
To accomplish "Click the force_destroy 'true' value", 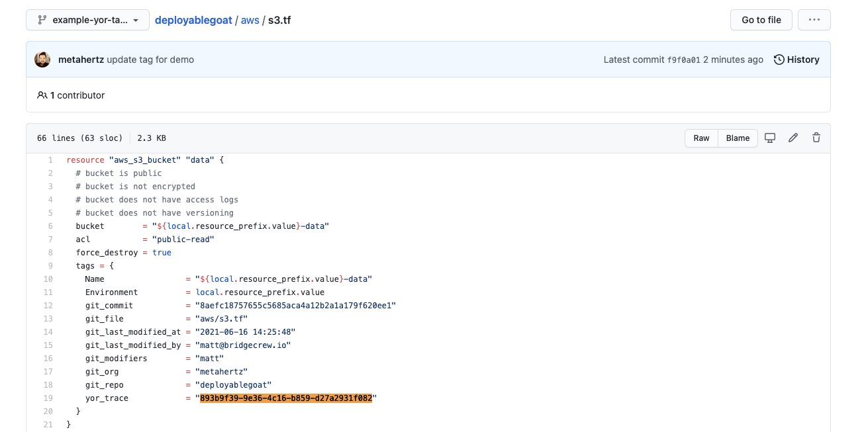I will coord(162,253).
